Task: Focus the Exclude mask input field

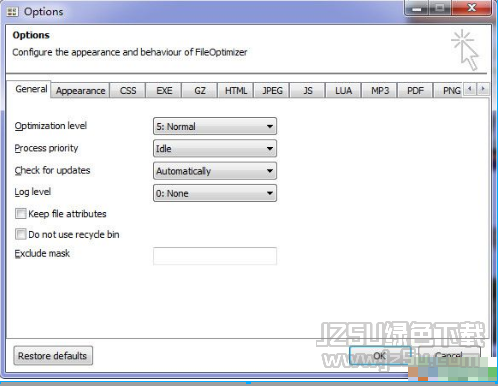Action: click(215, 256)
